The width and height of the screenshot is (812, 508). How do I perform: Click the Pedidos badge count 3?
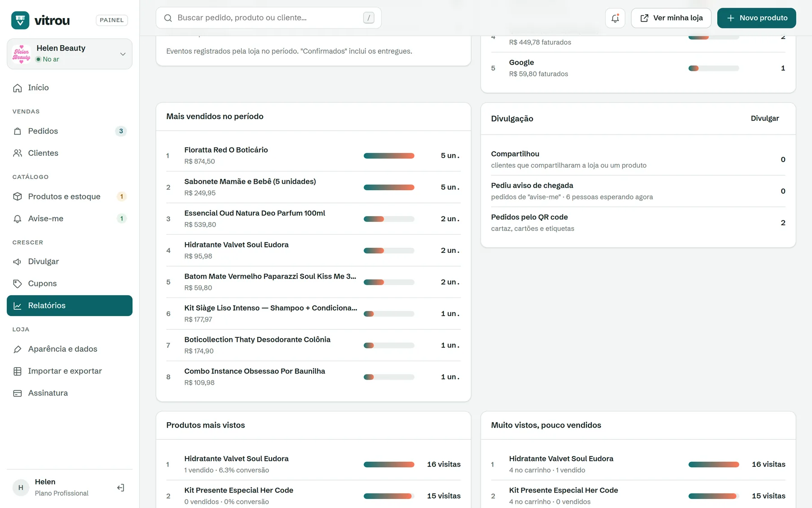pos(121,131)
